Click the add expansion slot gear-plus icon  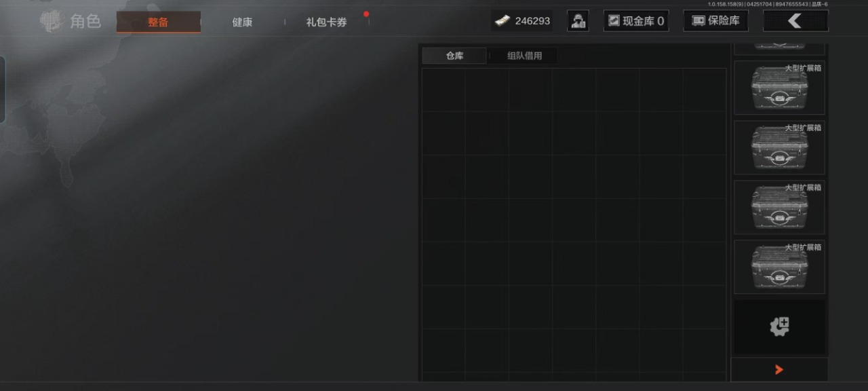pos(779,327)
